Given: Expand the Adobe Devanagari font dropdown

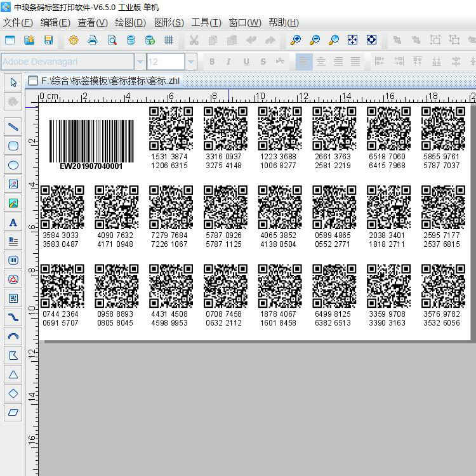Looking at the screenshot, I should click(140, 62).
